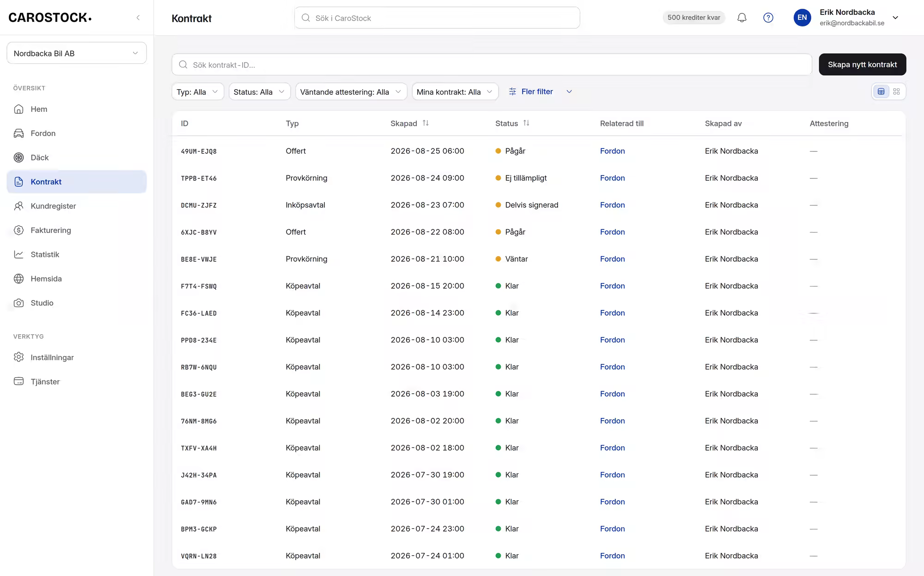Click the Hemsida globe icon

18,279
